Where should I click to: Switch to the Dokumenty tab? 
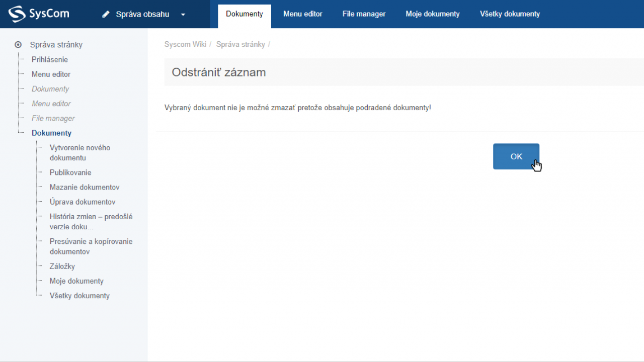(244, 14)
